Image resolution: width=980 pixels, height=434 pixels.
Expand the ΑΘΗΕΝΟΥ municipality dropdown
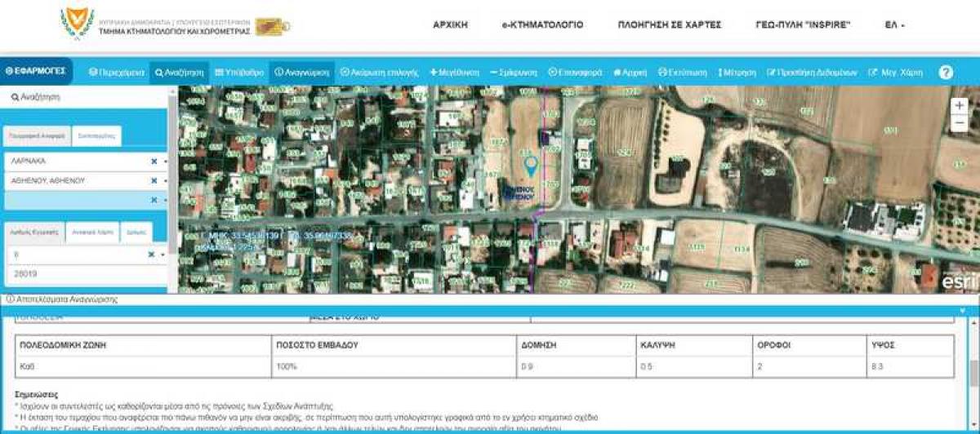pyautogui.click(x=165, y=180)
